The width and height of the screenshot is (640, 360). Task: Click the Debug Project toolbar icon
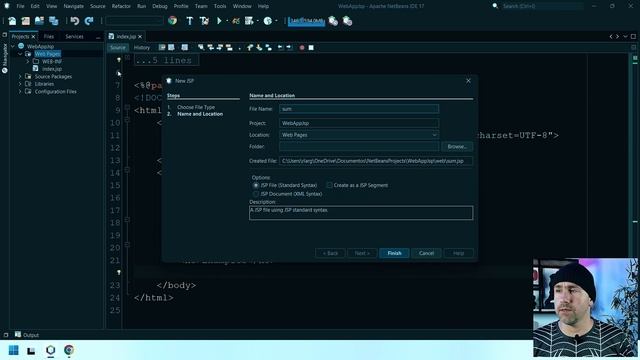click(249, 21)
